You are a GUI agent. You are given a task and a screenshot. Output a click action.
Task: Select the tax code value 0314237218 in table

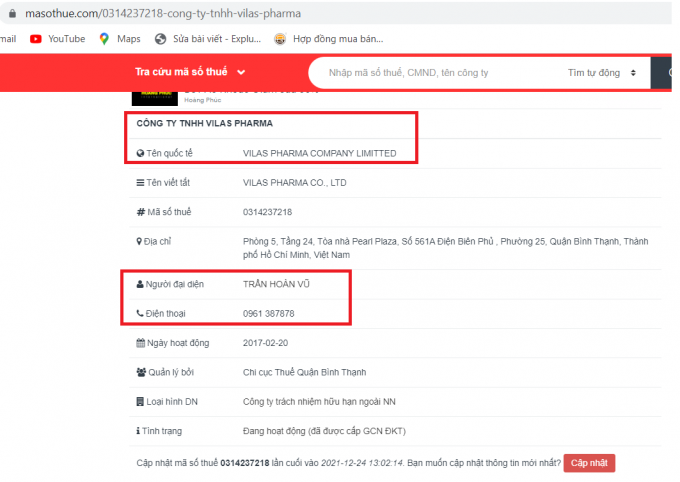(268, 212)
